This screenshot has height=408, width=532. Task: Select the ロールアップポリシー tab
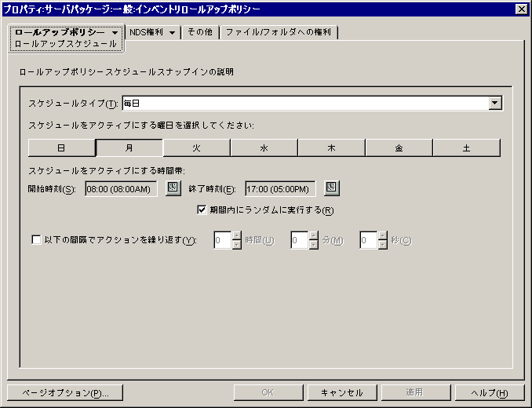pos(60,32)
